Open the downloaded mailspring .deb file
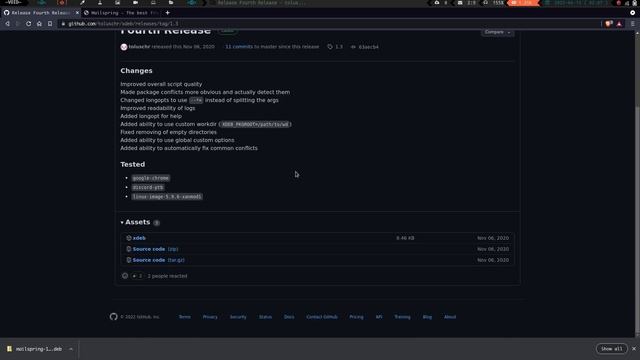Screen dimensions: 640x360 (35, 349)
